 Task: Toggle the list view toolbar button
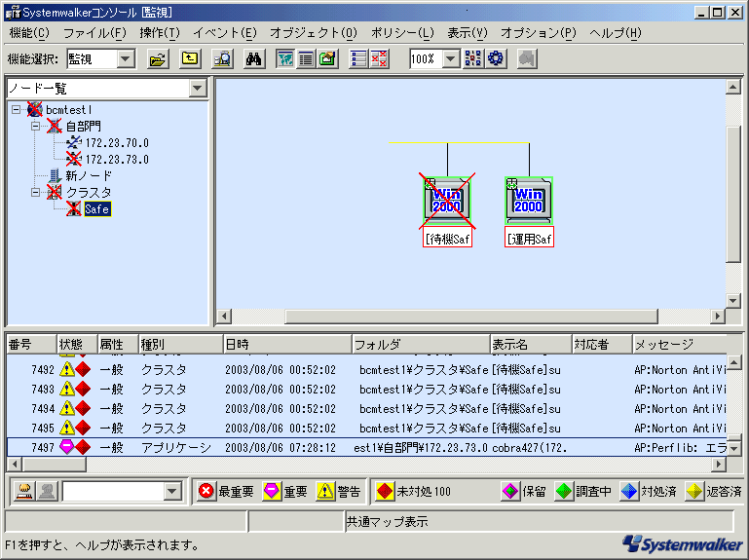tap(306, 58)
